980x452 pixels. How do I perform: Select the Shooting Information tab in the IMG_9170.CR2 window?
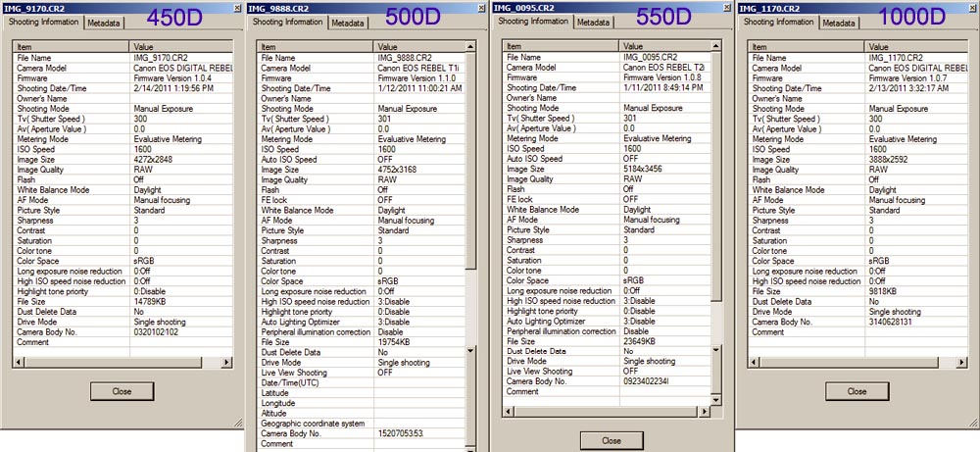coord(43,22)
